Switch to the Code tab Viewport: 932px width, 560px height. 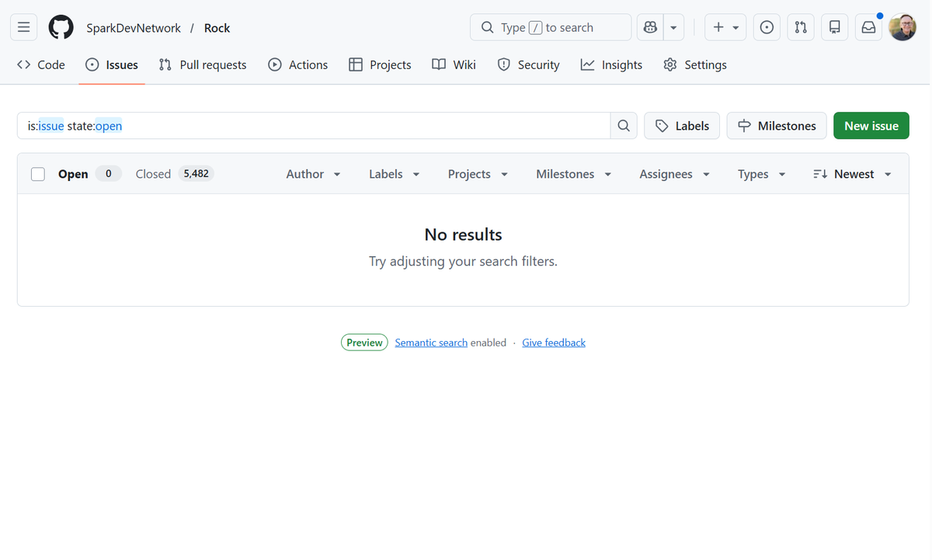[41, 64]
